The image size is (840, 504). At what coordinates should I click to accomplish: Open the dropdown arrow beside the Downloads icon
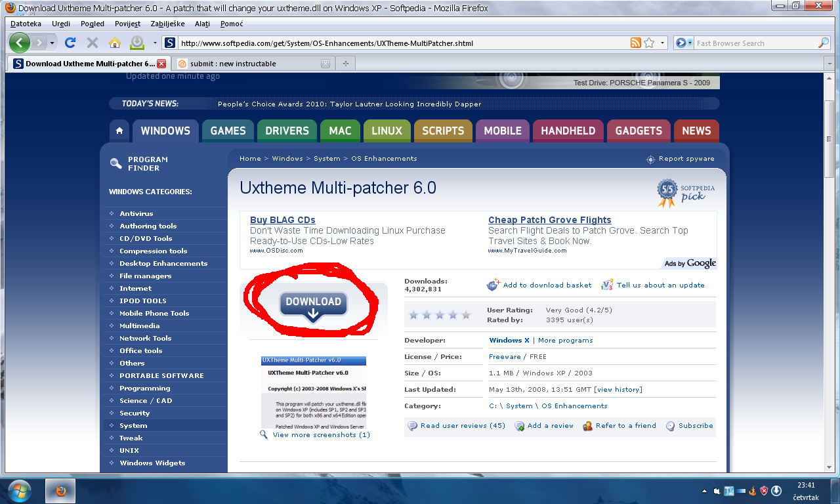point(155,43)
